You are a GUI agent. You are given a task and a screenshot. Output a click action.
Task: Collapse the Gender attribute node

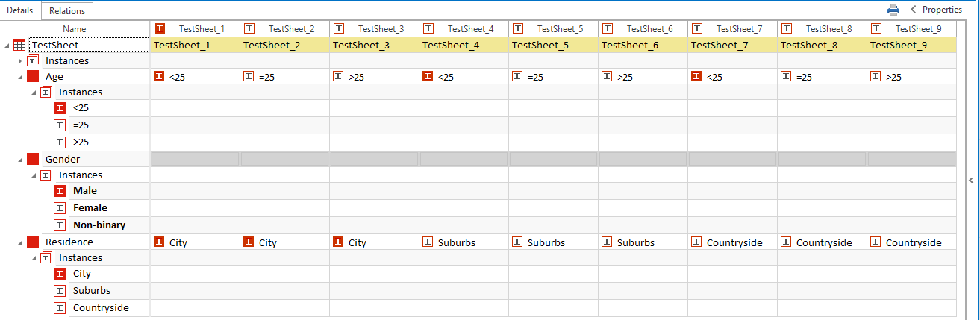20,160
